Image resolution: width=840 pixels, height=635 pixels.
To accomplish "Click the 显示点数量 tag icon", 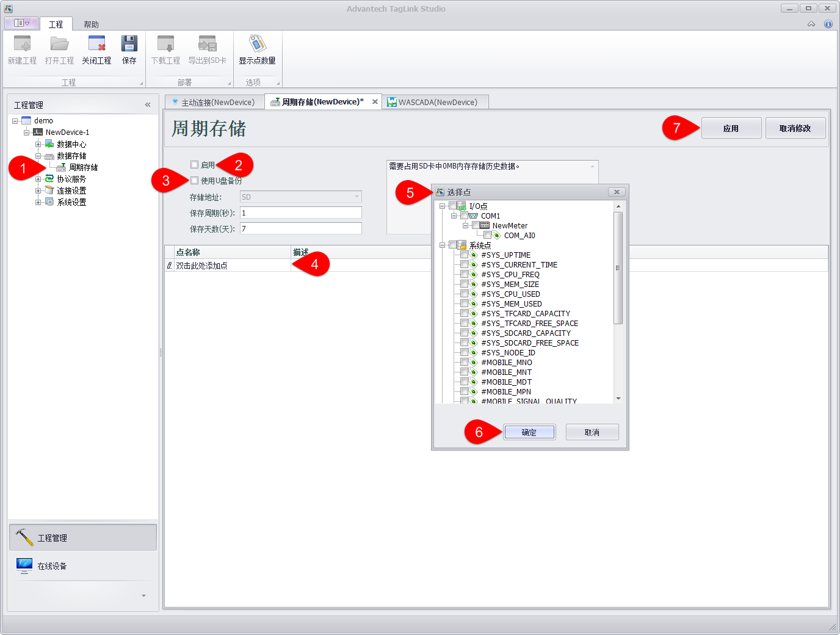I will click(257, 45).
